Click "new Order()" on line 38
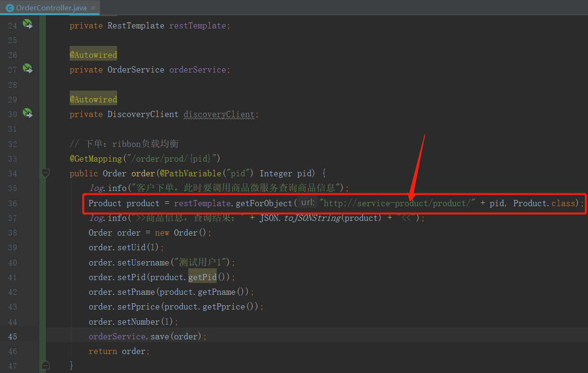 point(181,233)
